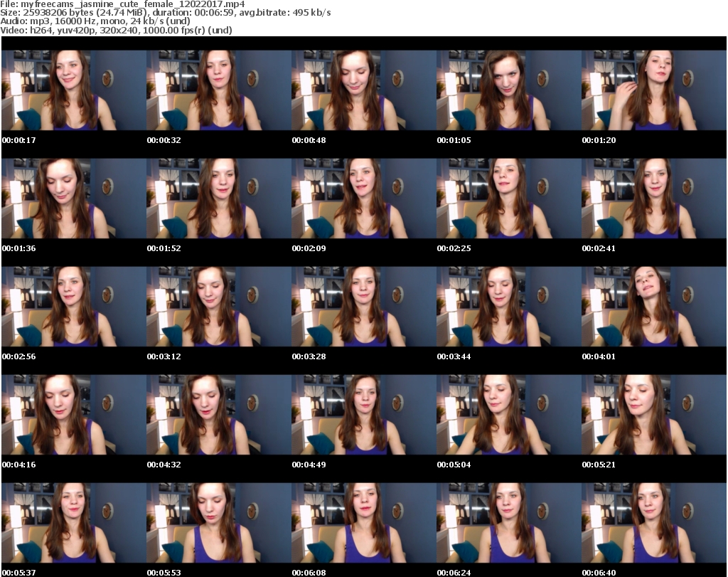The width and height of the screenshot is (728, 577).
Task: Open the frame captured at 00:01:36
Action: click(74, 198)
